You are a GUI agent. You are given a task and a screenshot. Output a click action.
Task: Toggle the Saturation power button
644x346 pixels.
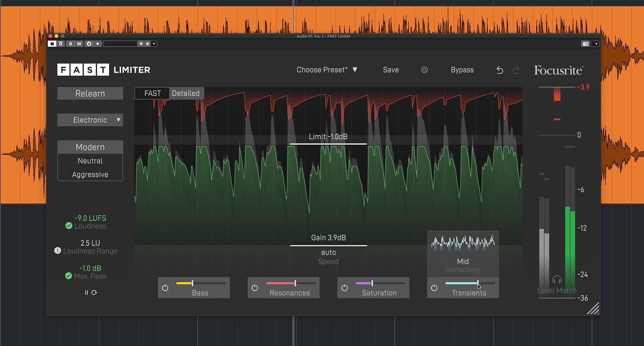click(x=345, y=288)
